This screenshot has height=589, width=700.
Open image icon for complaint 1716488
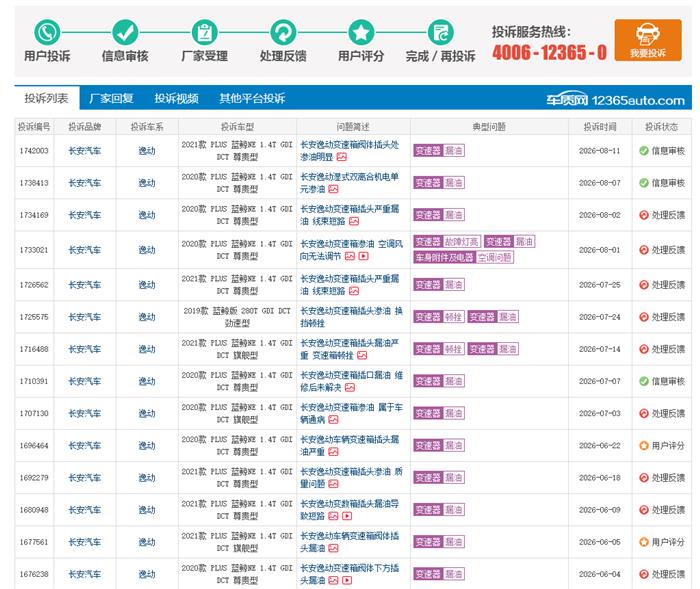(x=362, y=355)
